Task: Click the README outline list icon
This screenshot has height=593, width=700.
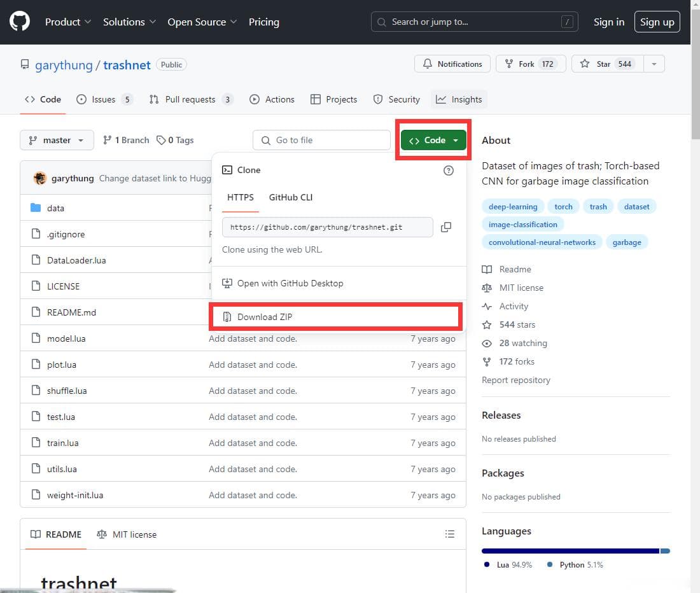Action: (x=449, y=534)
